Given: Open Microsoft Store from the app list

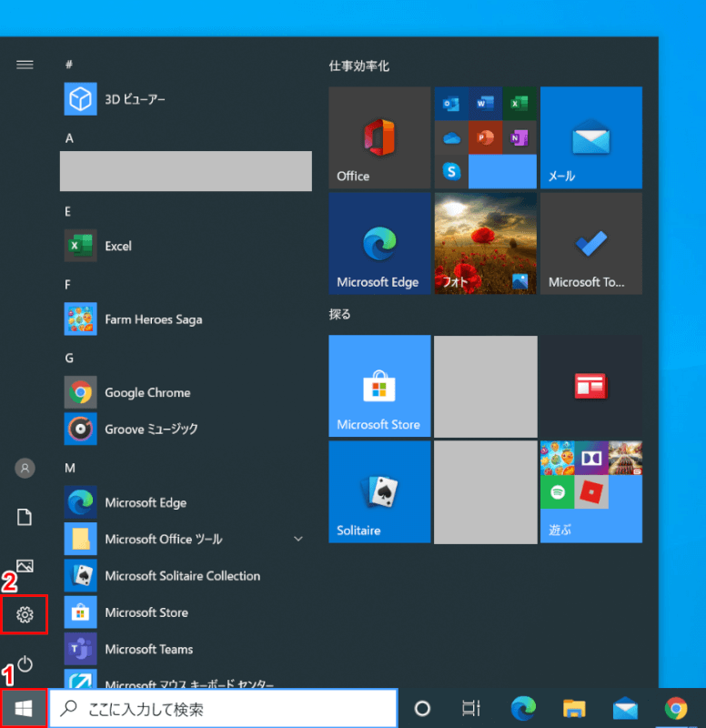Looking at the screenshot, I should 186,612.
